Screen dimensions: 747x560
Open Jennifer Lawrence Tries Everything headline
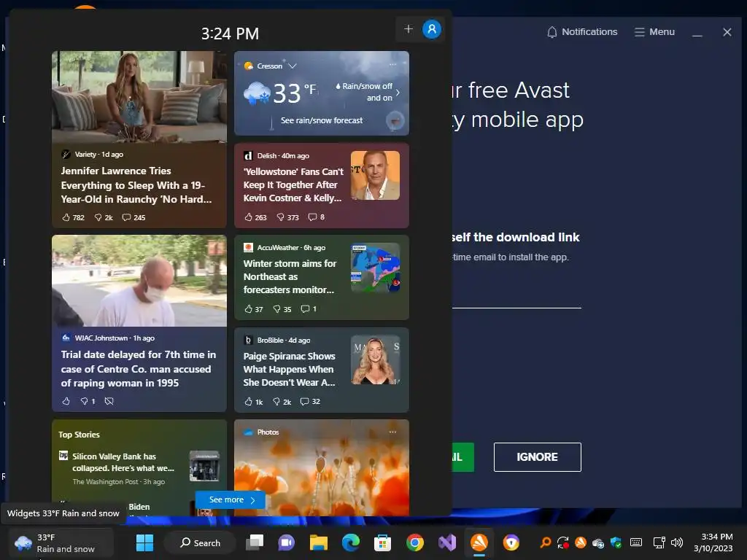pyautogui.click(x=136, y=185)
